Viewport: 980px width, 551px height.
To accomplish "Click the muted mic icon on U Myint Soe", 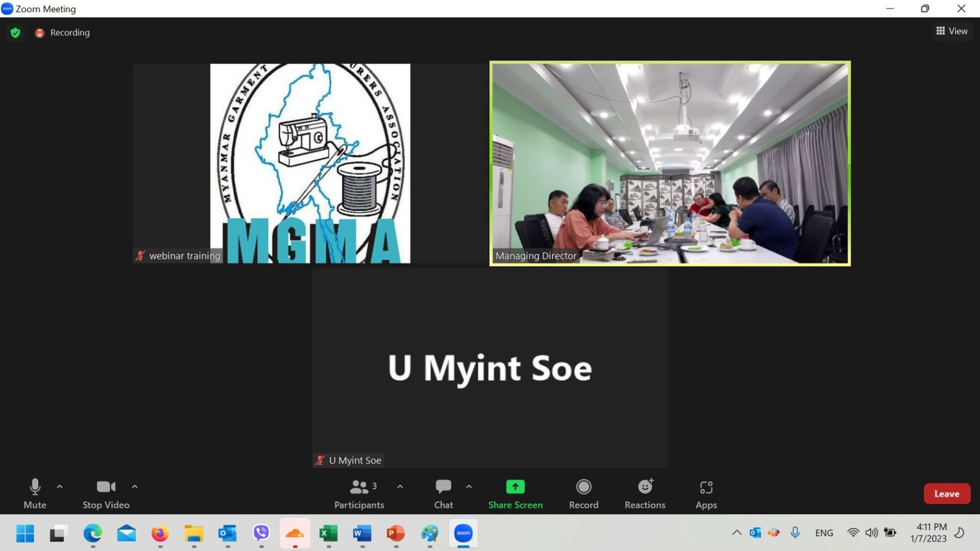I will tap(320, 460).
